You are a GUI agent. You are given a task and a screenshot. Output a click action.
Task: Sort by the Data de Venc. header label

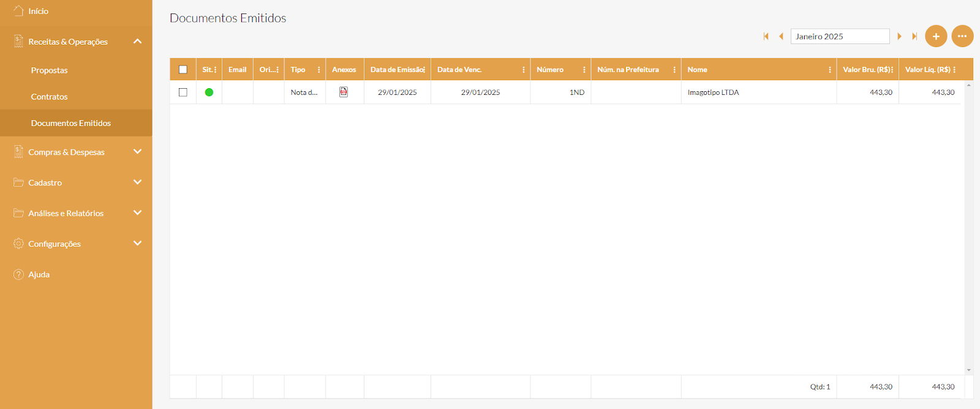(459, 70)
